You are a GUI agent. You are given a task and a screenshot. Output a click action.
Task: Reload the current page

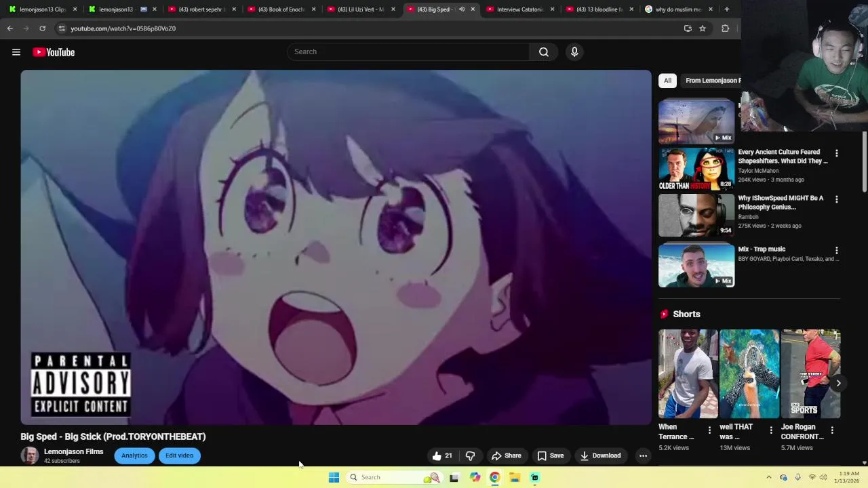(42, 28)
